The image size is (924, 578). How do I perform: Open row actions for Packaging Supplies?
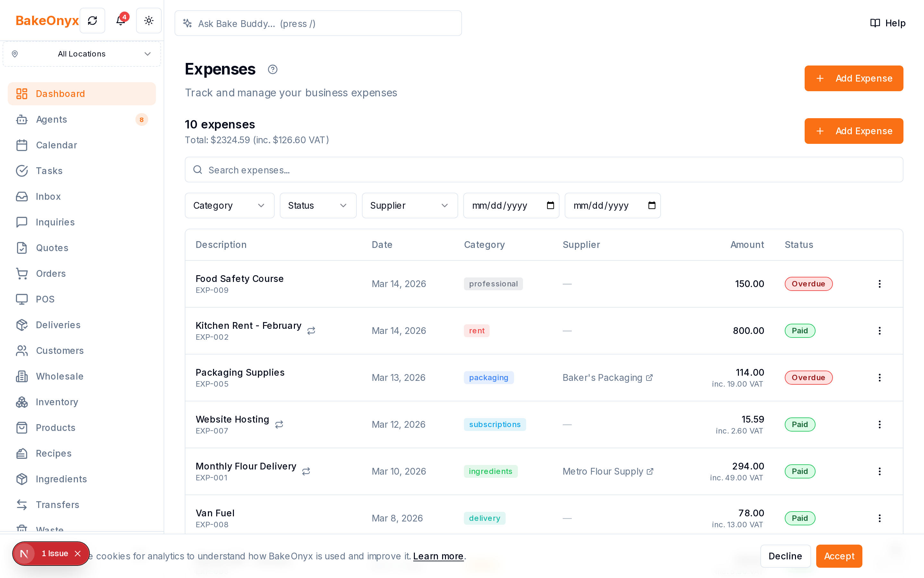(x=880, y=378)
